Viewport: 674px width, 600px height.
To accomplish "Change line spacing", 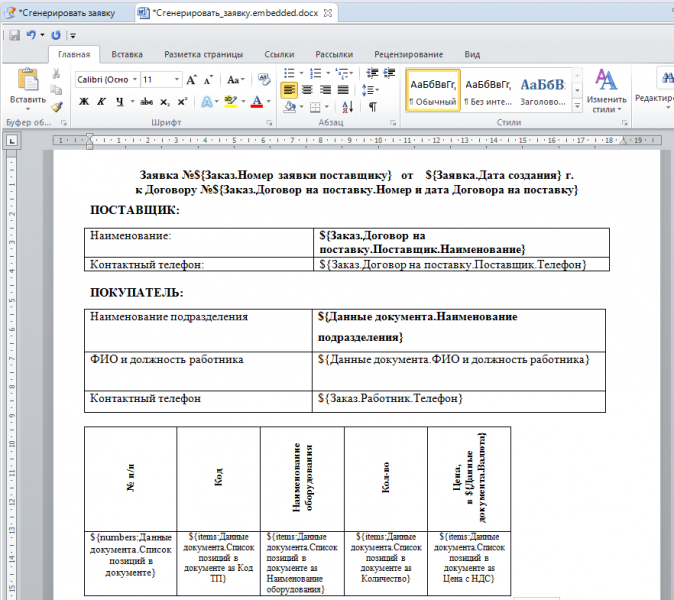I will (368, 90).
